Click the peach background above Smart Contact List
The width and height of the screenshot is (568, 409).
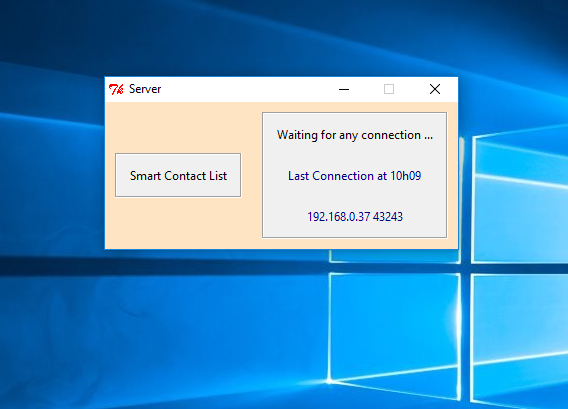178,128
